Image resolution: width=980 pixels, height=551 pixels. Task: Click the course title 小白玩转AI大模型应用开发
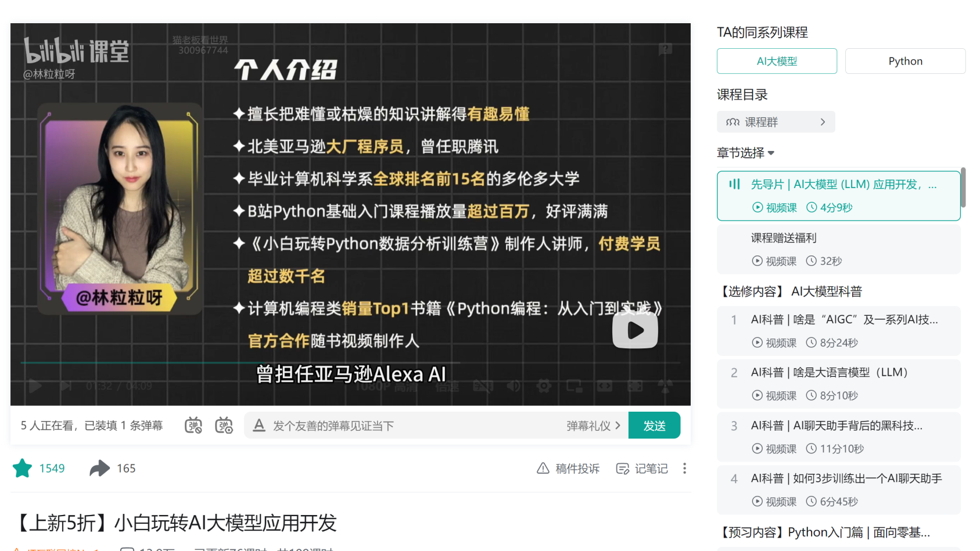225,523
